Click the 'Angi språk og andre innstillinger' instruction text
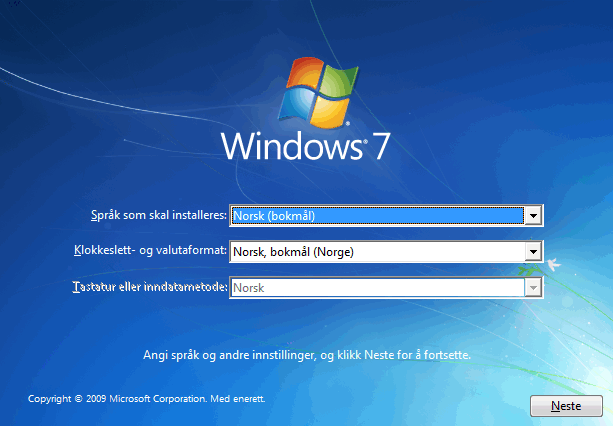This screenshot has height=426, width=613. point(307,355)
